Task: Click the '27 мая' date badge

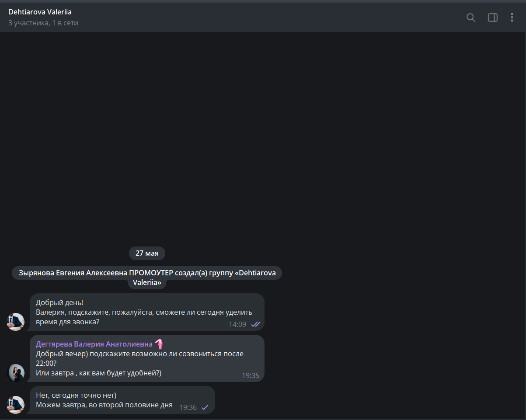Action: point(147,253)
